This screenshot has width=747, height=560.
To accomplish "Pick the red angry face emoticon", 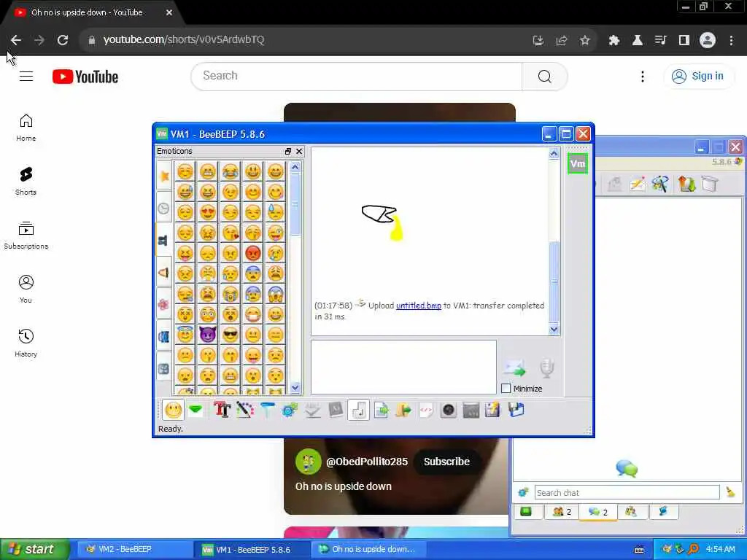I will pos(253,253).
